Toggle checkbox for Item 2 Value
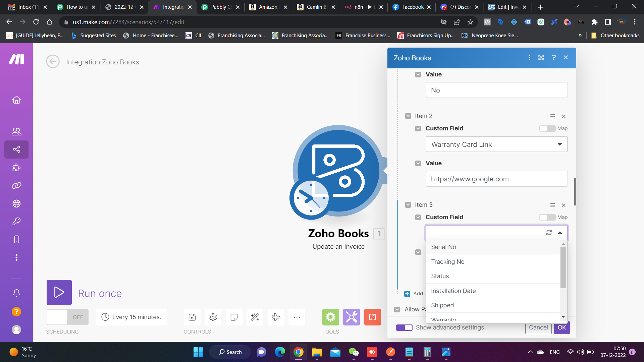The image size is (644, 362). (418, 163)
